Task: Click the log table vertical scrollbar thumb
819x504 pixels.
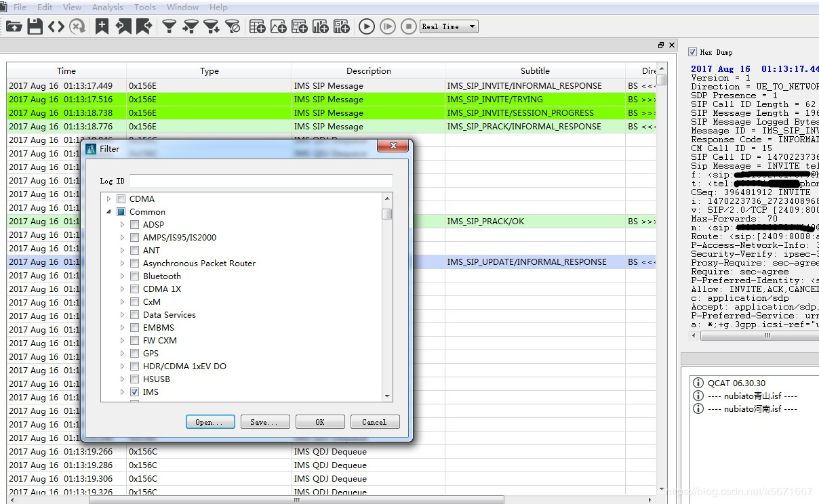Action: [662, 80]
